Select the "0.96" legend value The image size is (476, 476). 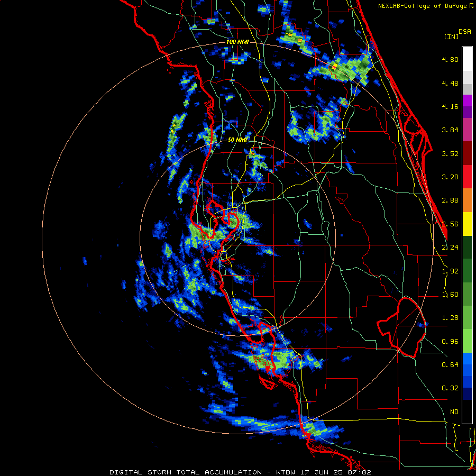pos(450,342)
